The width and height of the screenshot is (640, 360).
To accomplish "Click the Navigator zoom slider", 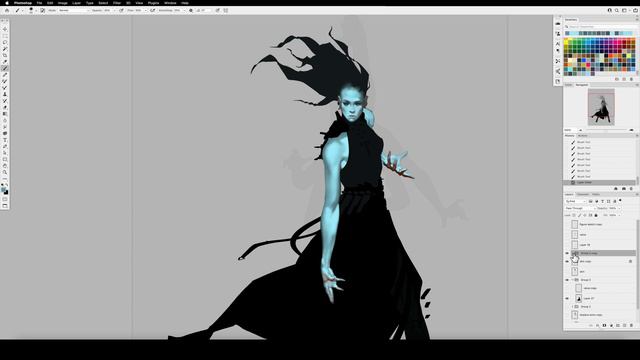I will [606, 130].
